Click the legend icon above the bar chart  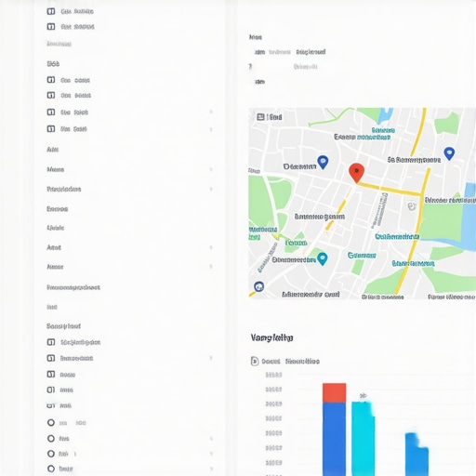(255, 361)
